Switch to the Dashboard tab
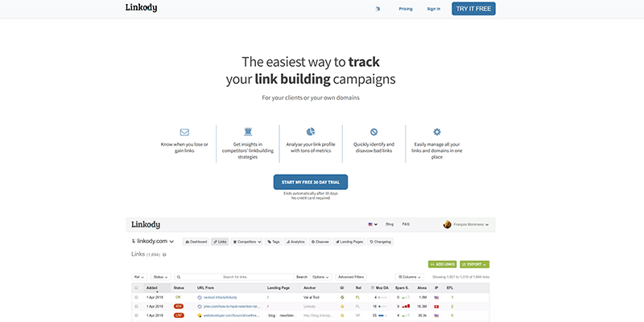The image size is (644, 322). click(196, 242)
